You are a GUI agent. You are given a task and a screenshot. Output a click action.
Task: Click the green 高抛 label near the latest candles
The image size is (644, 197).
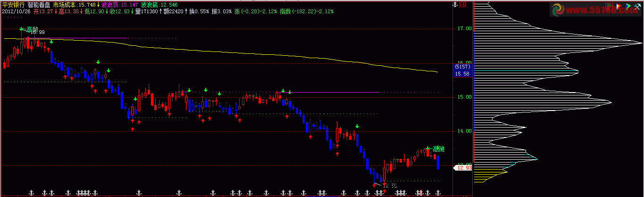[x=438, y=149]
